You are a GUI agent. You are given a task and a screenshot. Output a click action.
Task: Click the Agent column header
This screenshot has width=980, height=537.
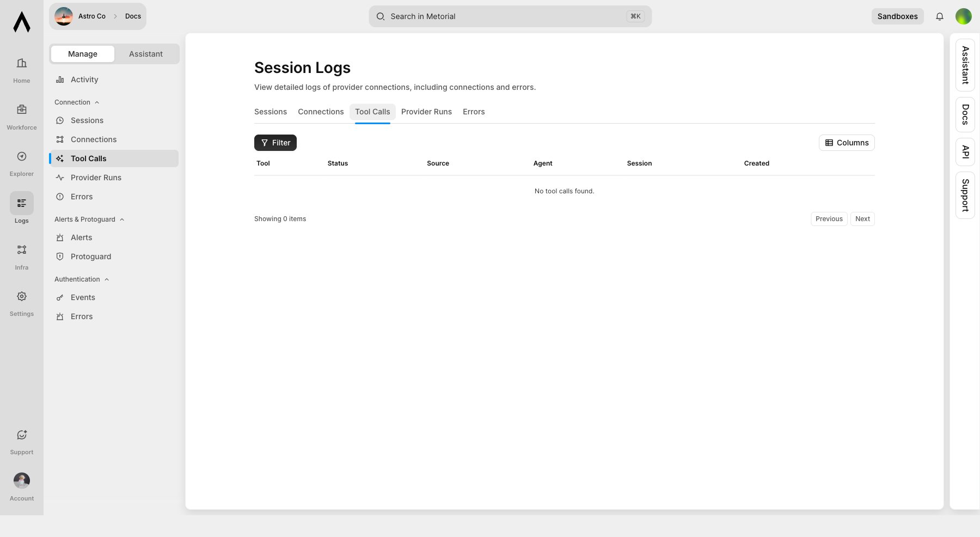coord(543,163)
